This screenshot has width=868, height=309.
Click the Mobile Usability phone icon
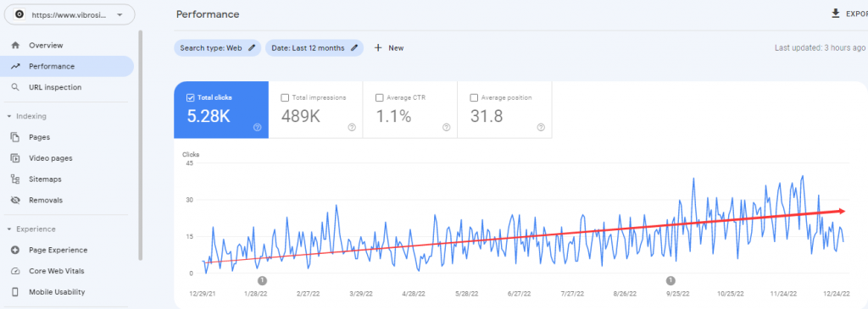pyautogui.click(x=15, y=292)
